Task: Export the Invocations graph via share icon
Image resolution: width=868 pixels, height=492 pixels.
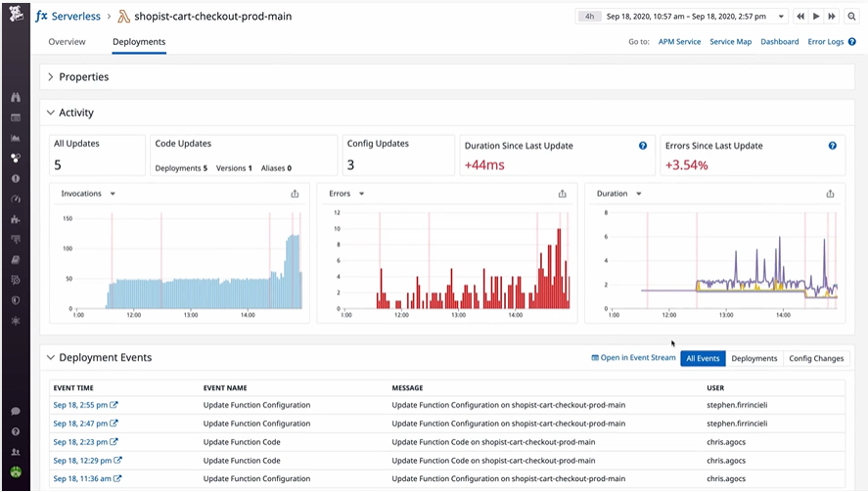Action: tap(295, 194)
